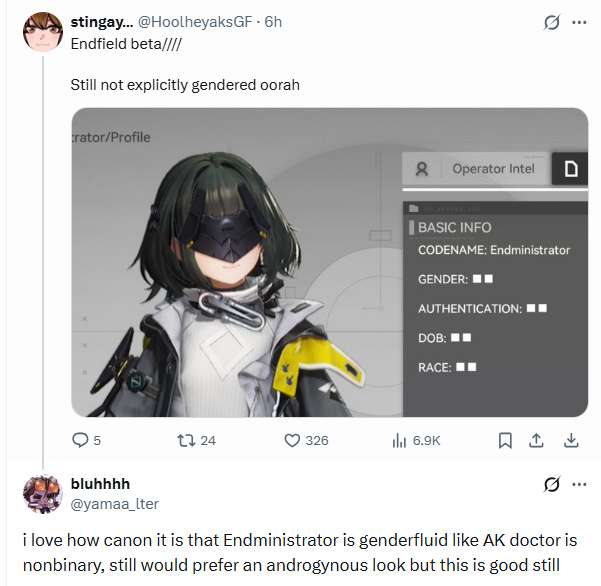The width and height of the screenshot is (601, 586).
Task: Open the more options on stingay's tweet
Action: [x=579, y=22]
